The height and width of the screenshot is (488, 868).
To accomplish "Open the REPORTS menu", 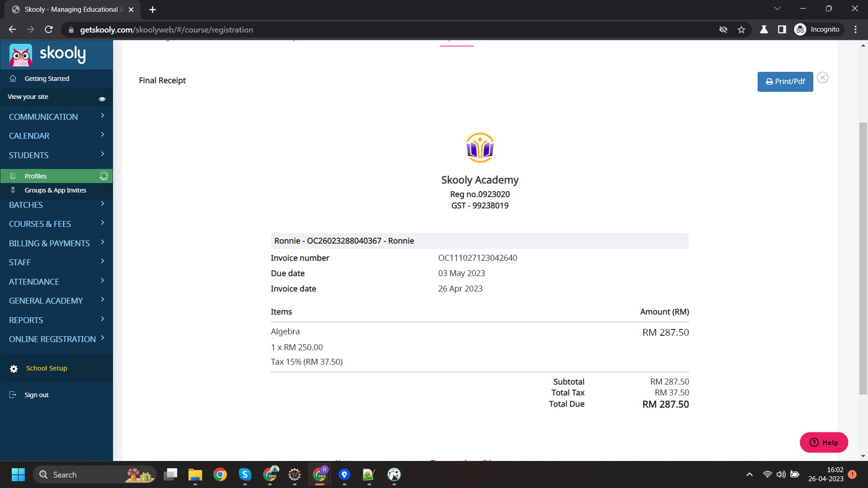I will point(57,320).
